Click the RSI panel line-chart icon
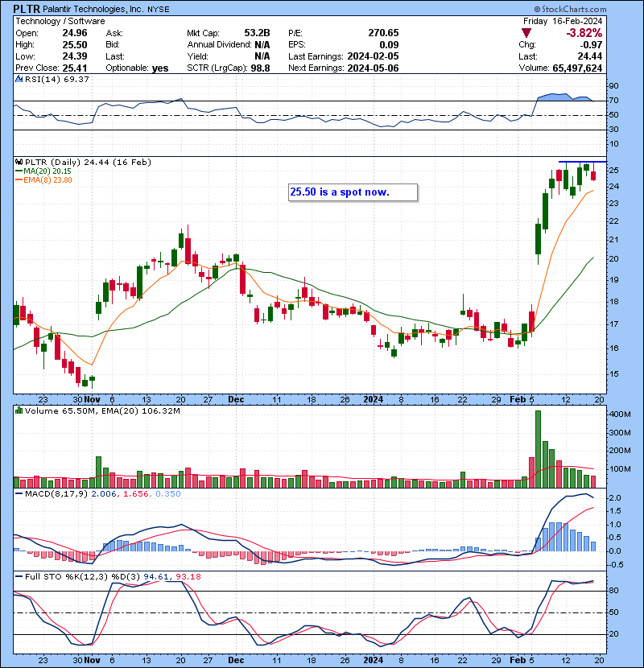Screen dimensions: 644x668 coord(19,79)
